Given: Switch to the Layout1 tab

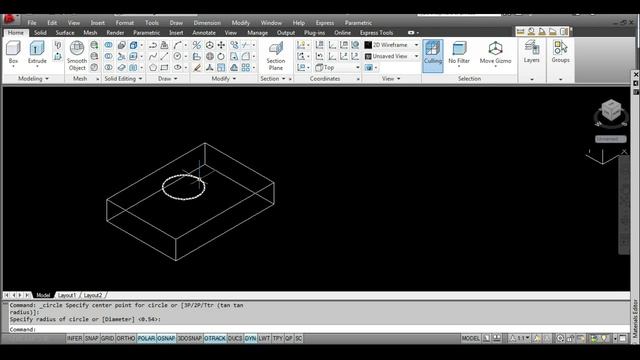Looking at the screenshot, I should [67, 295].
